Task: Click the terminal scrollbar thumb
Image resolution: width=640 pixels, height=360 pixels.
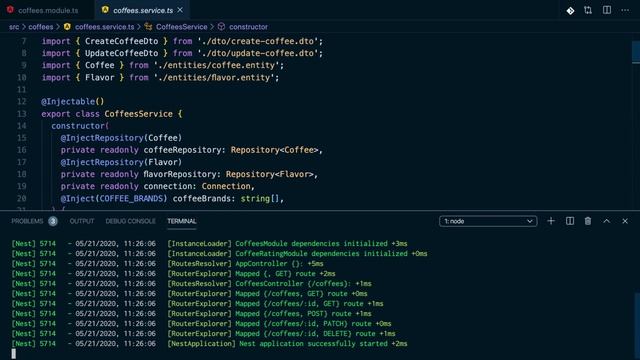Action: pyautogui.click(x=637, y=326)
